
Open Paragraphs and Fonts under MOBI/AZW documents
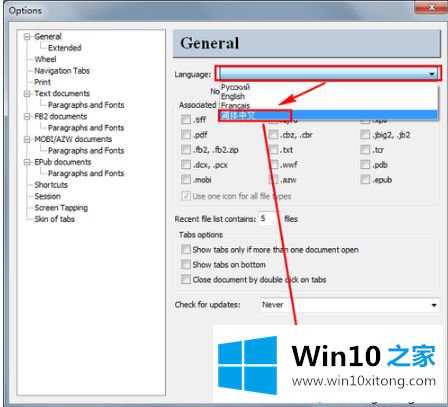point(86,151)
